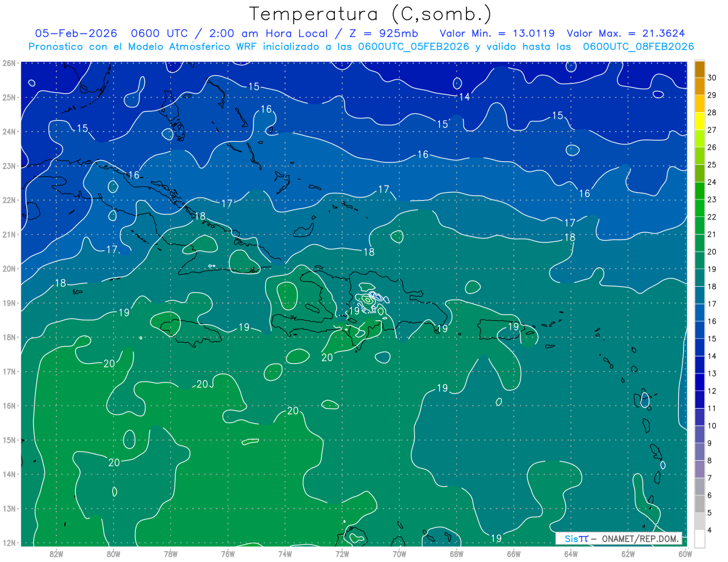This screenshot has width=728, height=562.
Task: Click "Valor Min. = 13.0119" text
Action: coord(497,33)
